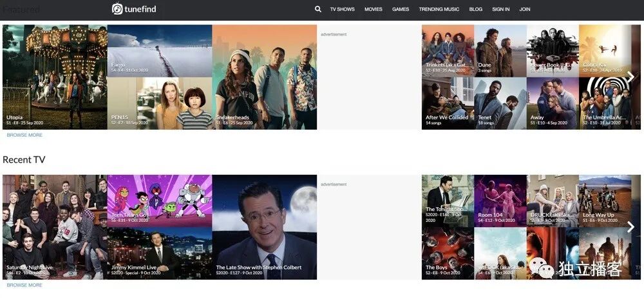Open The Umbrella Academy thumbnail
This screenshot has width=644, height=298.
pyautogui.click(x=605, y=103)
